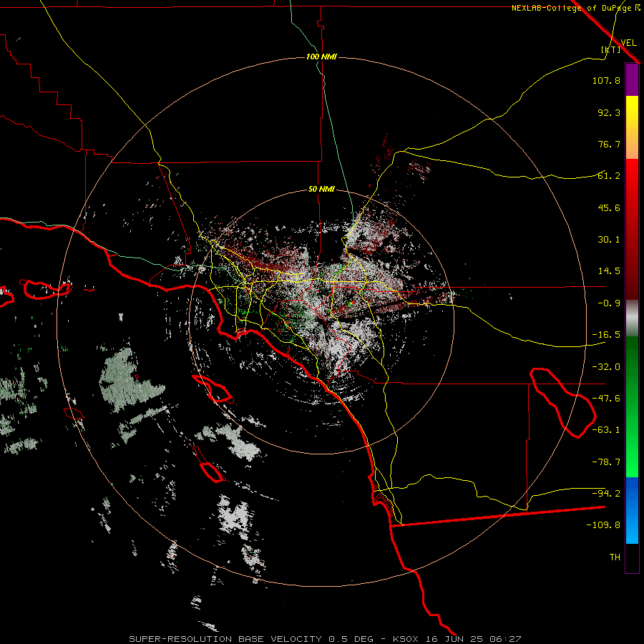Click the 45.6 legend value
Image resolution: width=644 pixels, height=644 pixels.
pyautogui.click(x=609, y=208)
